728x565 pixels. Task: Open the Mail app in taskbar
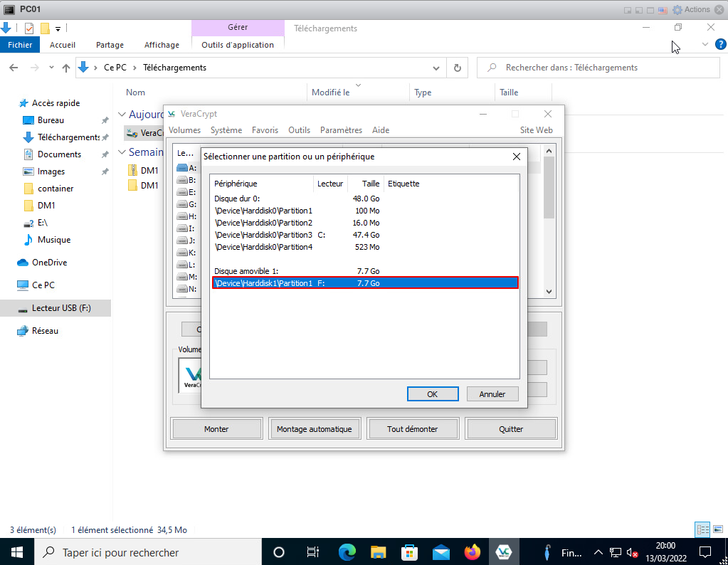[441, 552]
